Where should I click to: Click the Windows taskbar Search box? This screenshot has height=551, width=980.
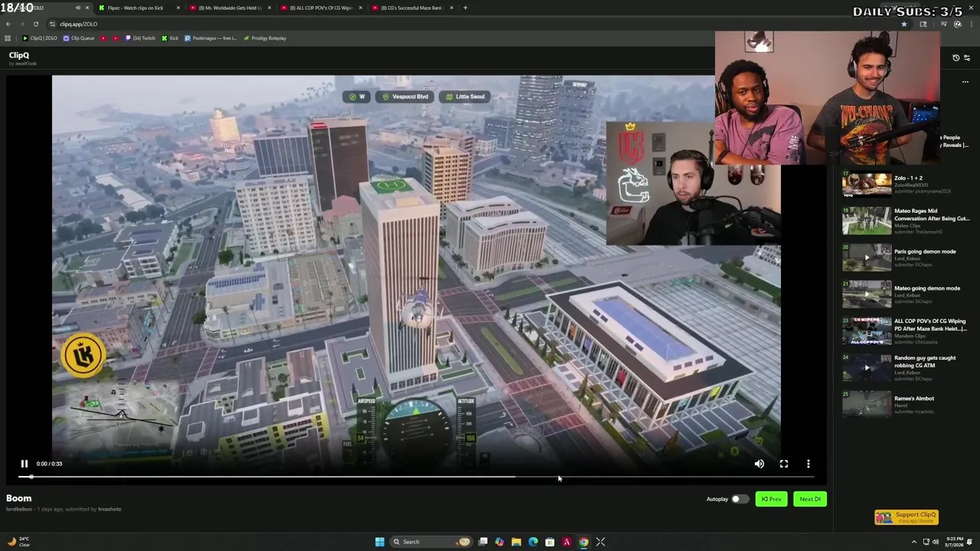coord(431,542)
